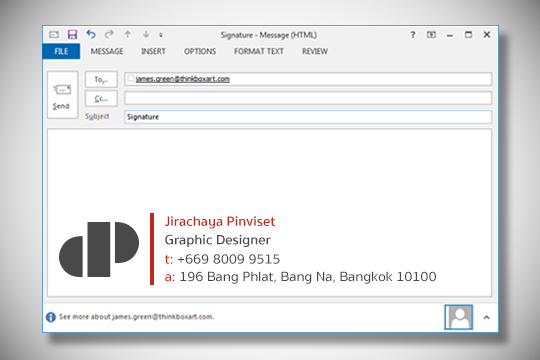
Task: Switch to the FORMAT TEXT tab
Action: coord(259,51)
